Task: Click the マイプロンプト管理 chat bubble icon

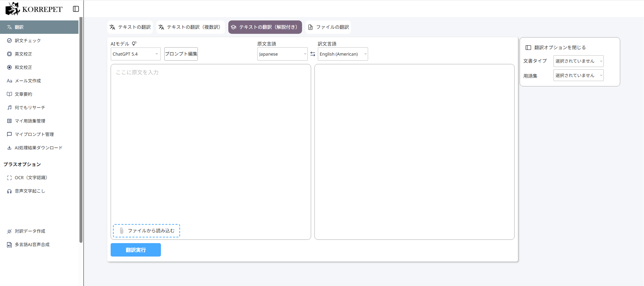Action: [x=9, y=134]
